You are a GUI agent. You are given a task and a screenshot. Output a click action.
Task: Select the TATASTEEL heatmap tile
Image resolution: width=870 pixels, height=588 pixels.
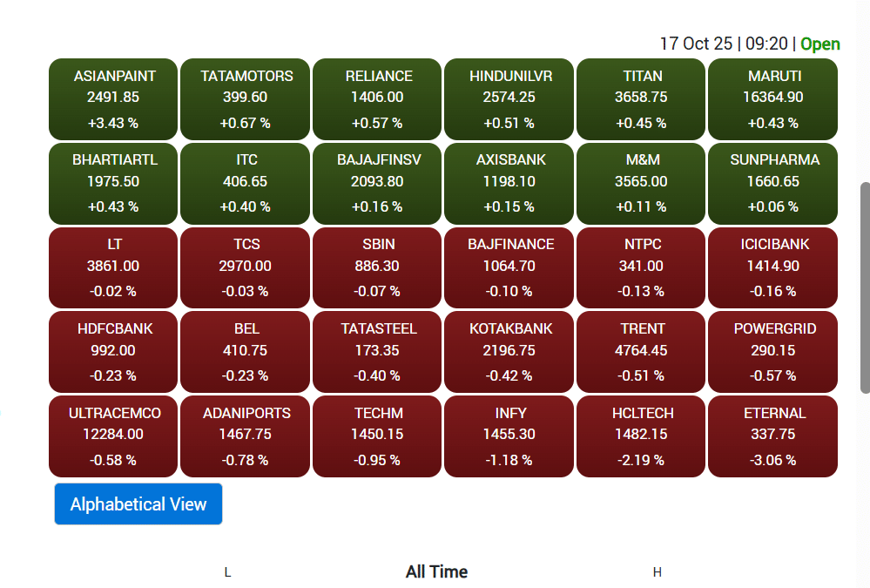pyautogui.click(x=377, y=352)
